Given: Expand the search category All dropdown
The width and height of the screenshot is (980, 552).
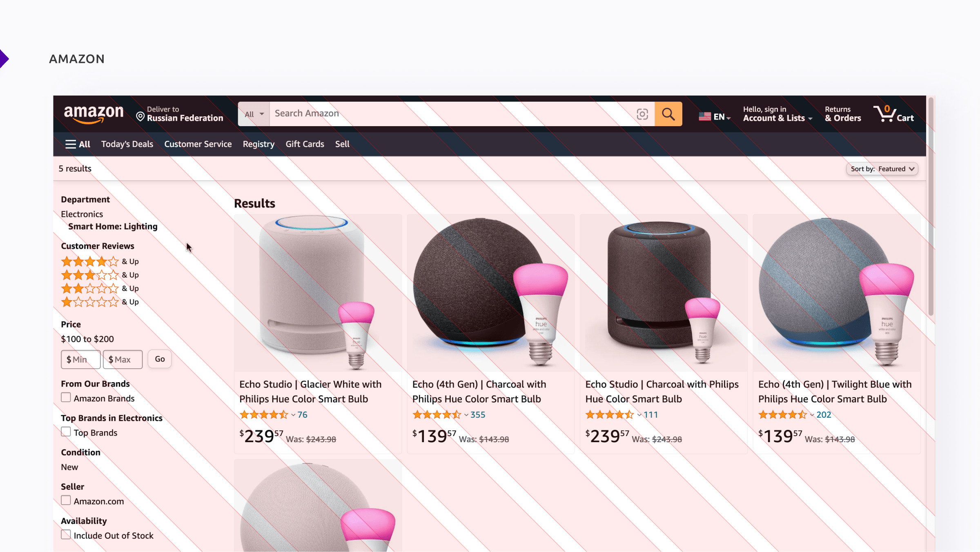Looking at the screenshot, I should (x=254, y=114).
